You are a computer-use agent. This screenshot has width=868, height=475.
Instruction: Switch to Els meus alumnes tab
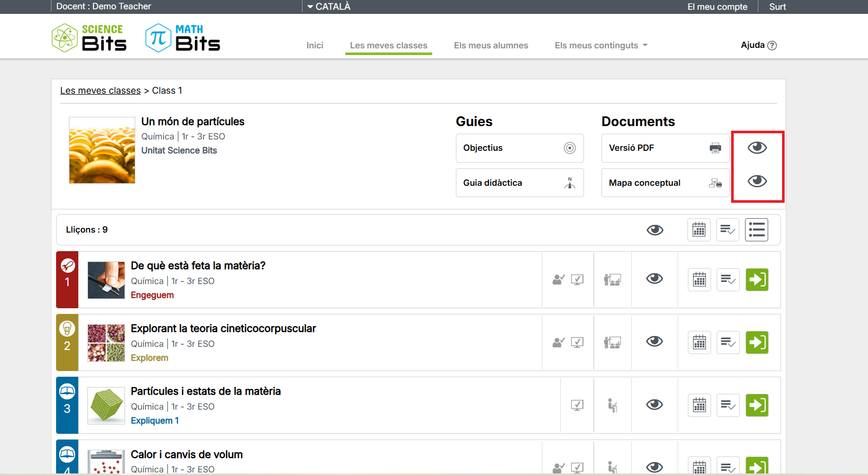pyautogui.click(x=491, y=45)
